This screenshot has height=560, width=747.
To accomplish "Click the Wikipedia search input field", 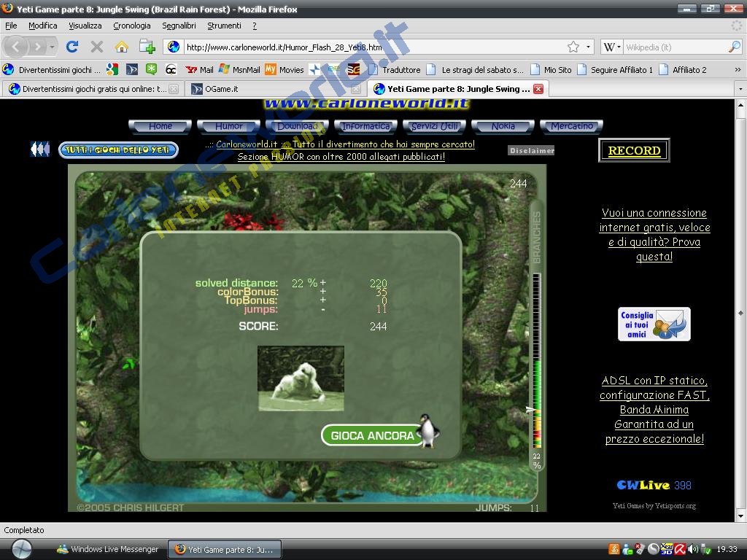I will point(676,47).
